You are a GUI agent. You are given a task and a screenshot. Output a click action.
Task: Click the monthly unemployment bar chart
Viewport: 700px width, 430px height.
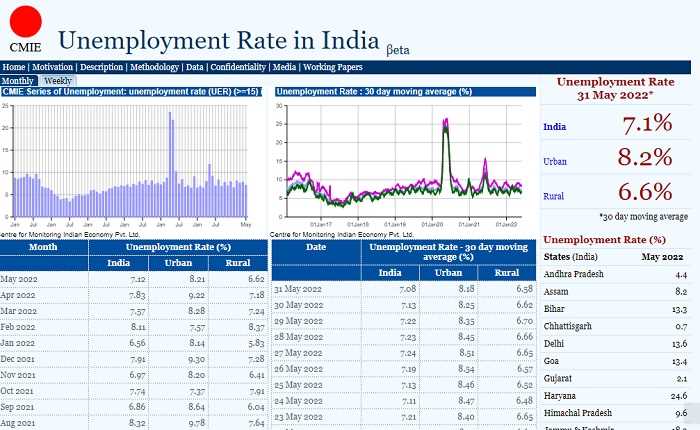click(130, 160)
